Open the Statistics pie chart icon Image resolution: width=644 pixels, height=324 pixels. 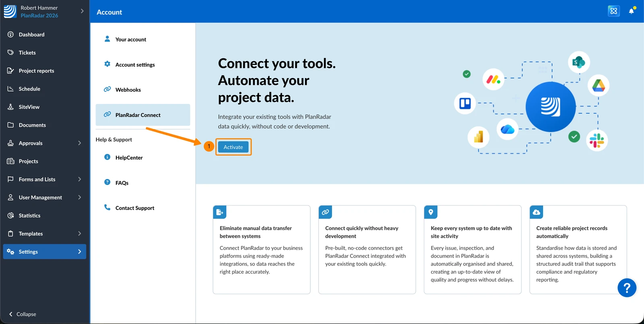coord(10,216)
